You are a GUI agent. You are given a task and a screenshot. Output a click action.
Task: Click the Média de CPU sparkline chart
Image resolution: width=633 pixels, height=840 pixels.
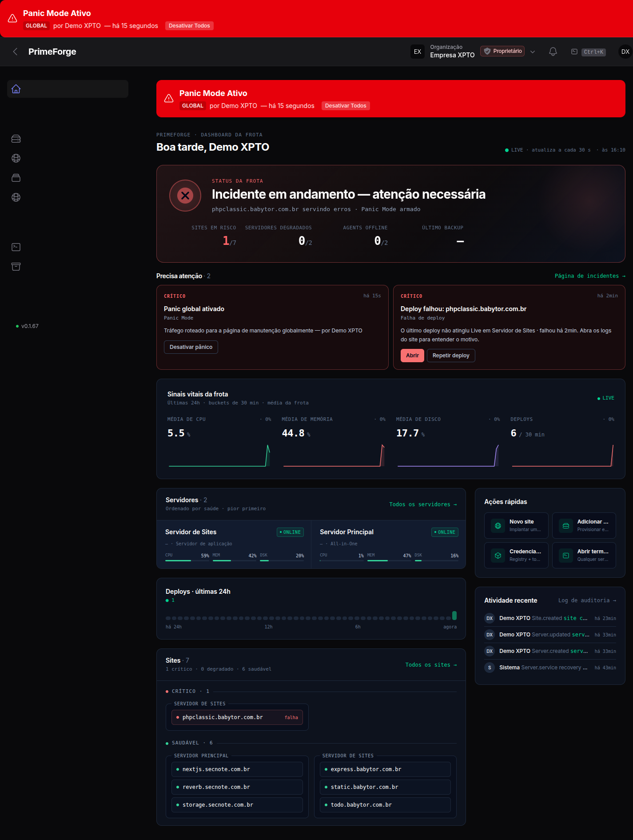point(219,455)
